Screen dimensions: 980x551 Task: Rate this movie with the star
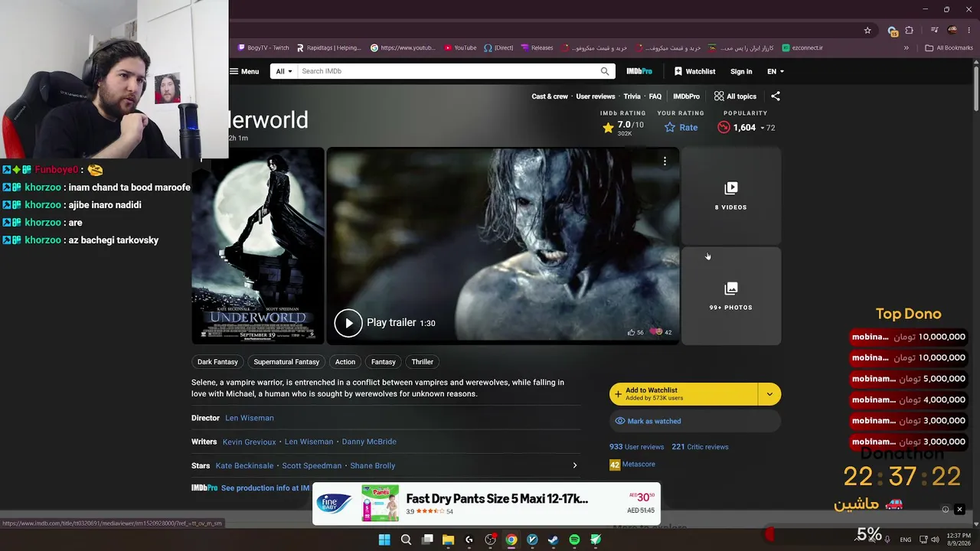(681, 128)
